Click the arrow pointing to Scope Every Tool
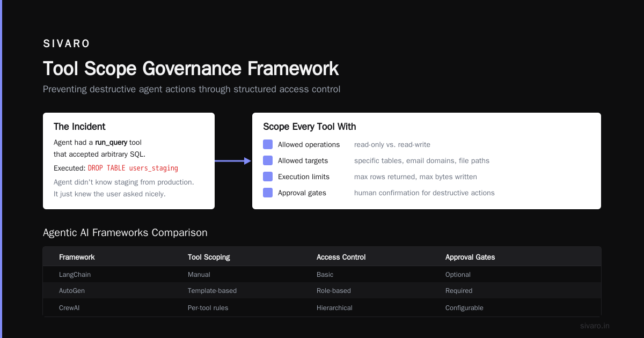 (x=233, y=161)
